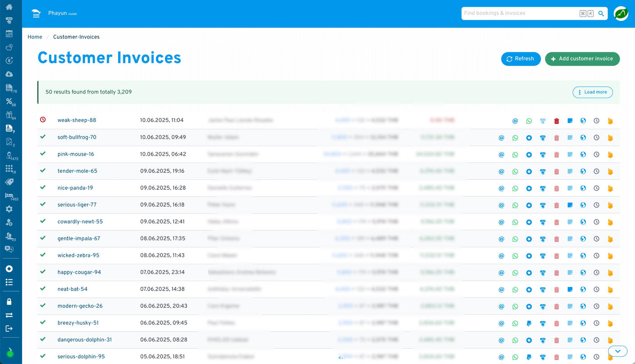Screen dimensions: 635x364
Task: Click Add customer invoice
Action: 582,59
